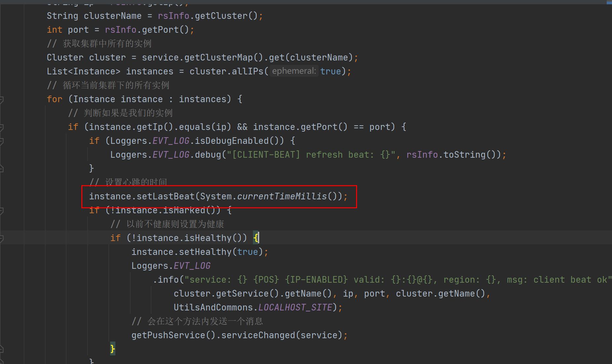Click the getClusterMap method call
This screenshot has height=364, width=612.
pyautogui.click(x=219, y=58)
